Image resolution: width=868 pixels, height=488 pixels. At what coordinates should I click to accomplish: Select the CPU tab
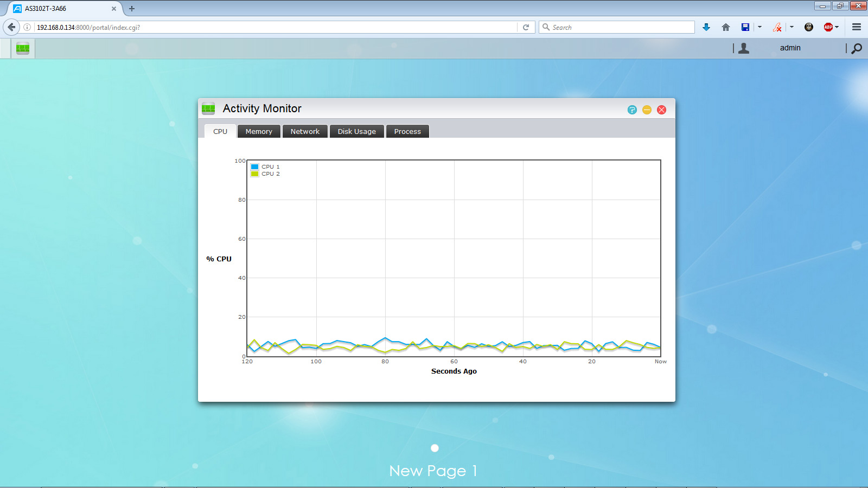[x=220, y=131]
